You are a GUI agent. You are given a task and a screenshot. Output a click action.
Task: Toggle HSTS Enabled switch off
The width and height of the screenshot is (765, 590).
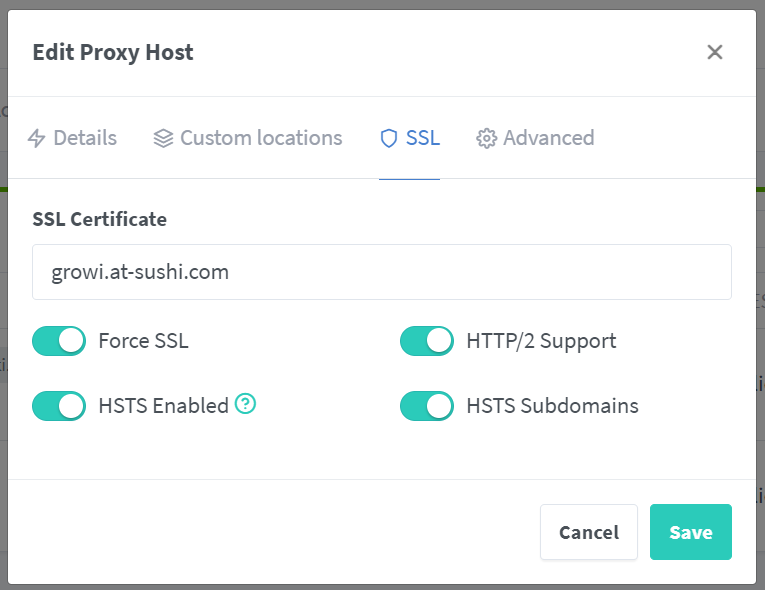click(59, 406)
